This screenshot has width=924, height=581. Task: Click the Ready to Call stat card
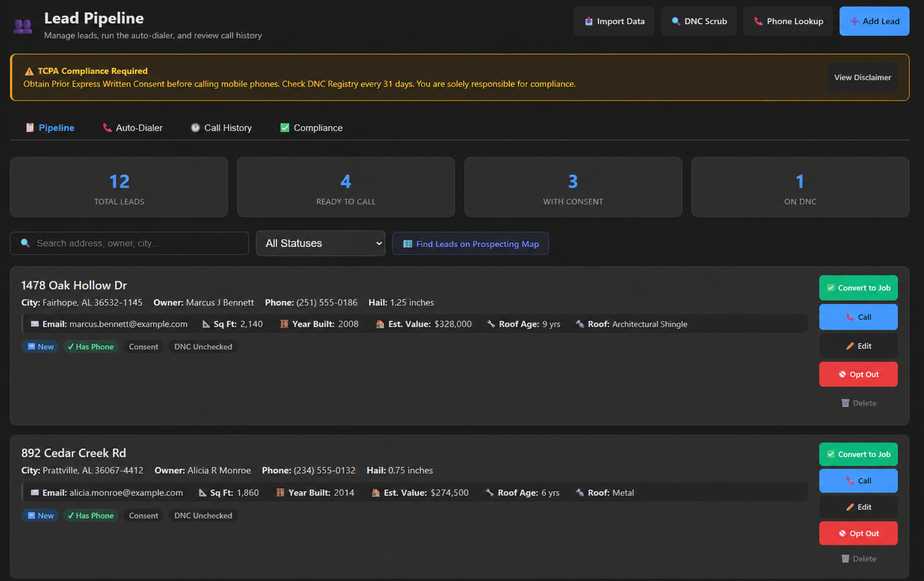346,187
